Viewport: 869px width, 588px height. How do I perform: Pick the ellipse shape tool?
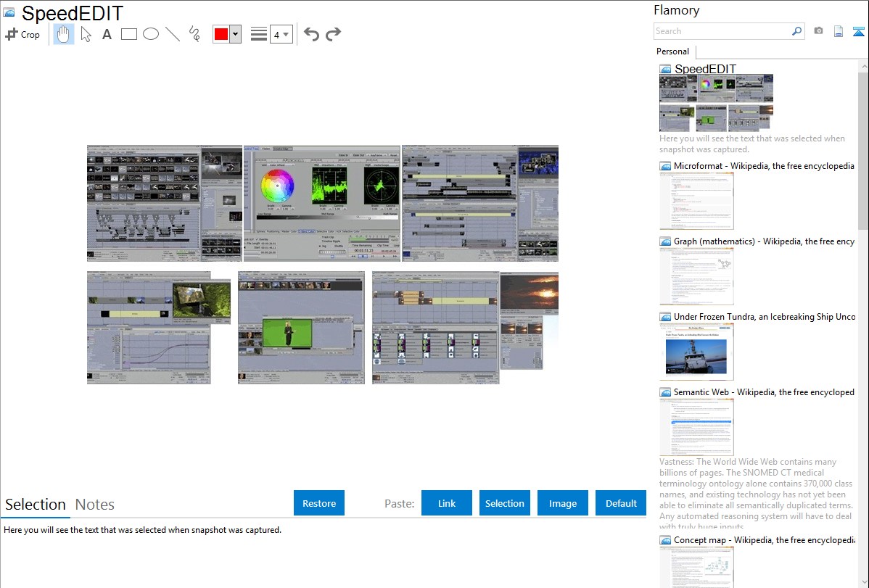tap(151, 34)
